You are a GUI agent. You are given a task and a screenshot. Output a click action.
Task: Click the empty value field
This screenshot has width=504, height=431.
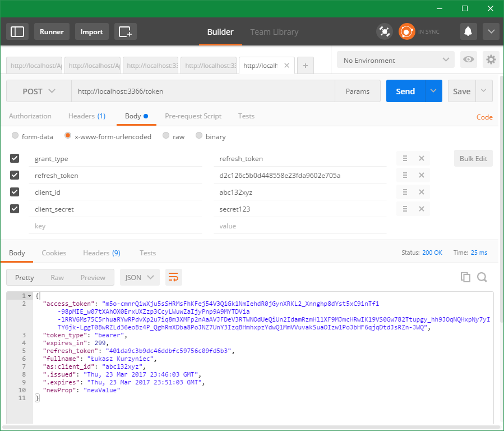coord(300,226)
